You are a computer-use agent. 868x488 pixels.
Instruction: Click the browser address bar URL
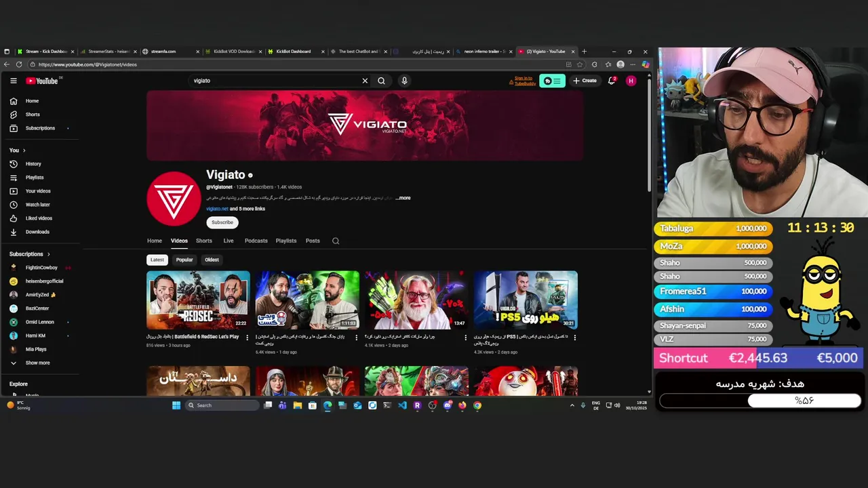coord(87,64)
